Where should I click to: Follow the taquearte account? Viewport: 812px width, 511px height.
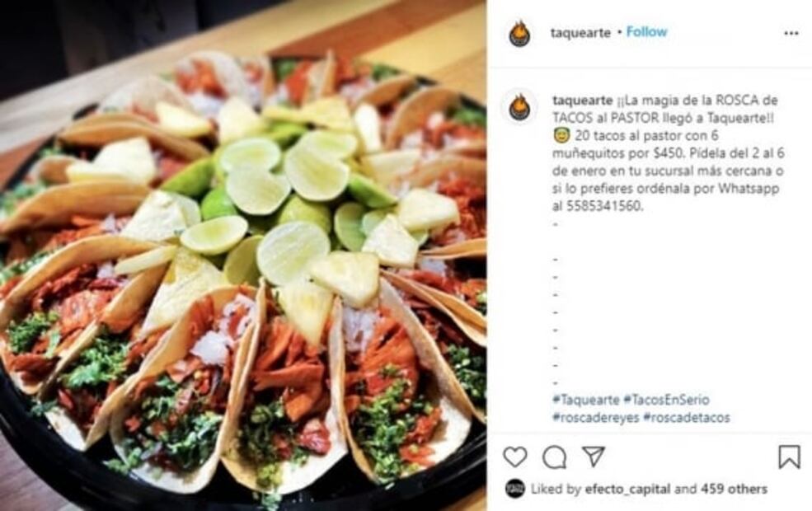click(x=646, y=32)
